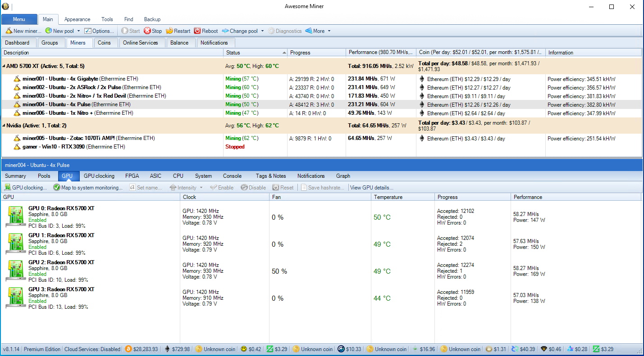The height and width of the screenshot is (356, 644).
Task: Click the miner005 Zotac miner icon
Action: 17,138
